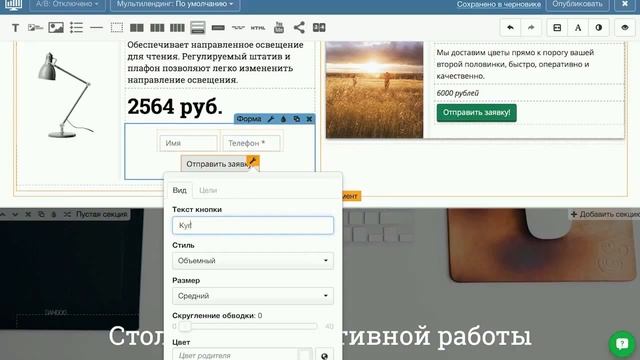Open page layout settings icon
640x360 pixels.
[x=557, y=28]
